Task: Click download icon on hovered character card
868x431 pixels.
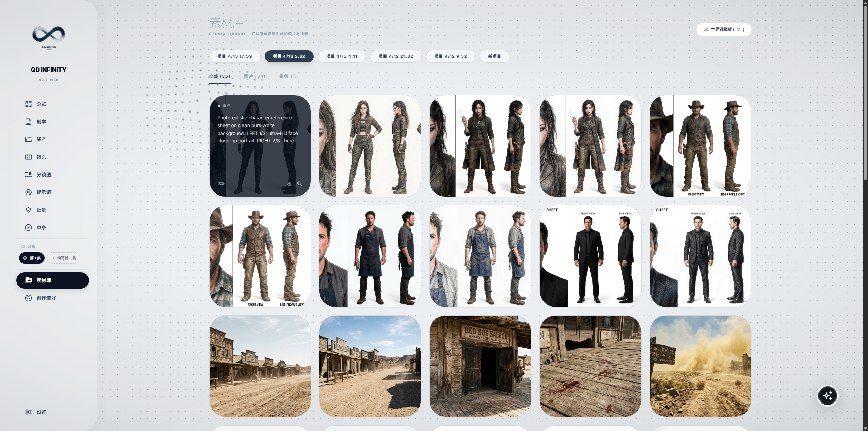Action: point(289,184)
